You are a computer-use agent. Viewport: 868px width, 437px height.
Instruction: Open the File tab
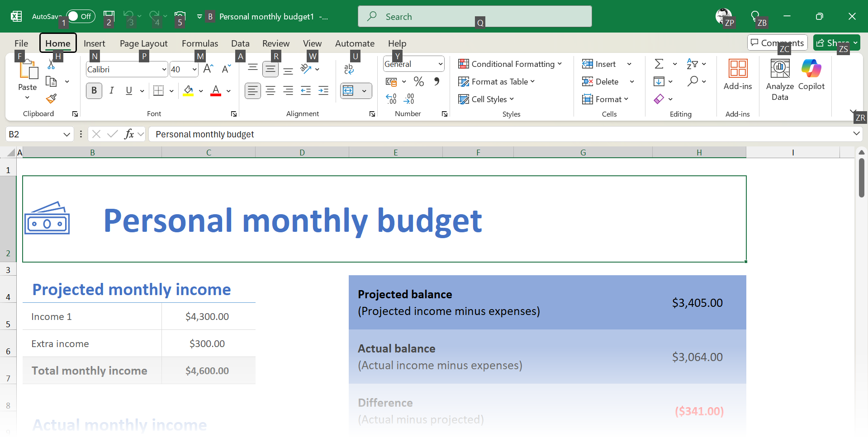21,43
